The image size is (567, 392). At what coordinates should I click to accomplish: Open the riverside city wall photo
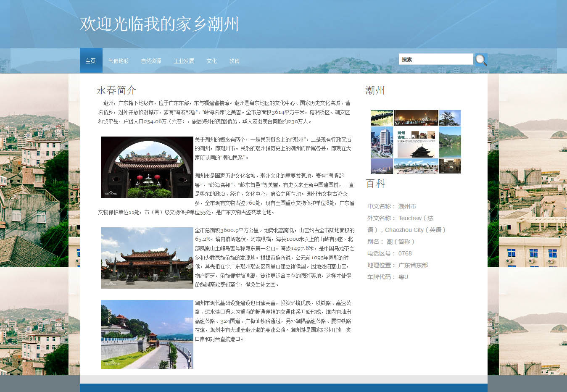click(147, 334)
